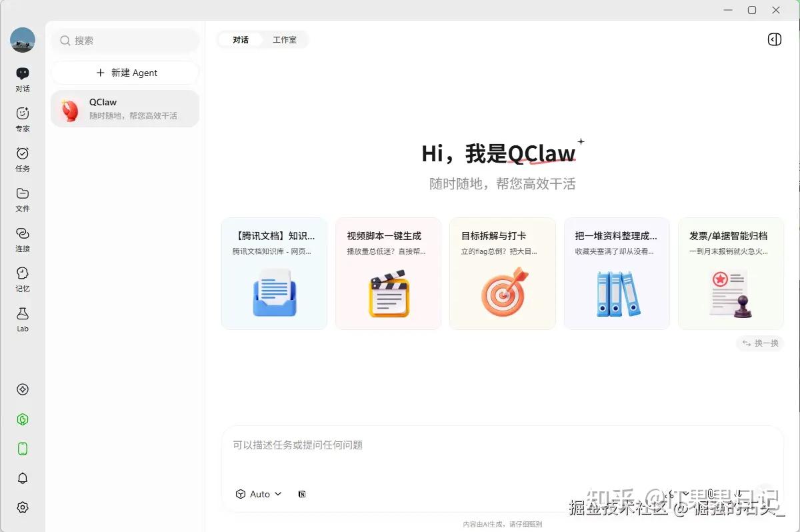Click the green phone icon in sidebar

(x=23, y=449)
